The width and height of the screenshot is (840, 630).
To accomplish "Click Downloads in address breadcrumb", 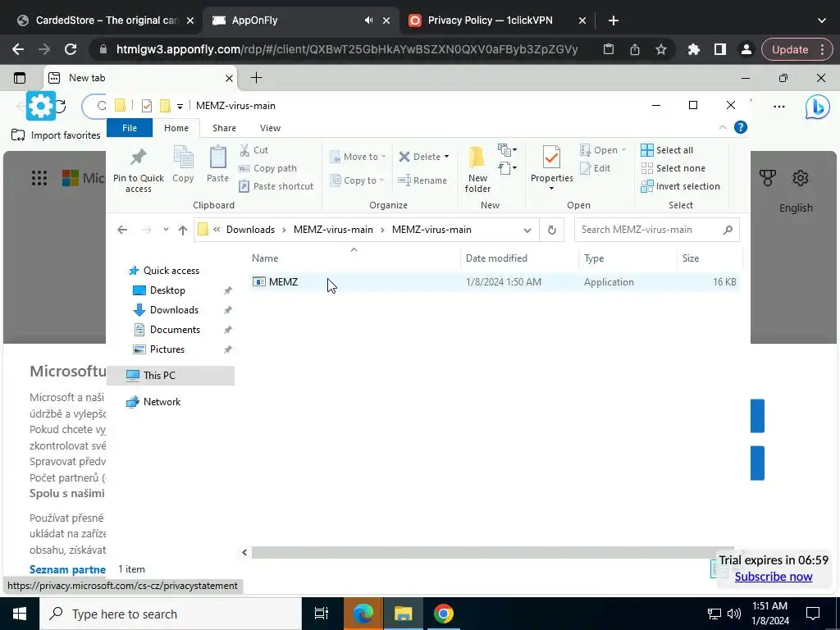I will tap(250, 230).
